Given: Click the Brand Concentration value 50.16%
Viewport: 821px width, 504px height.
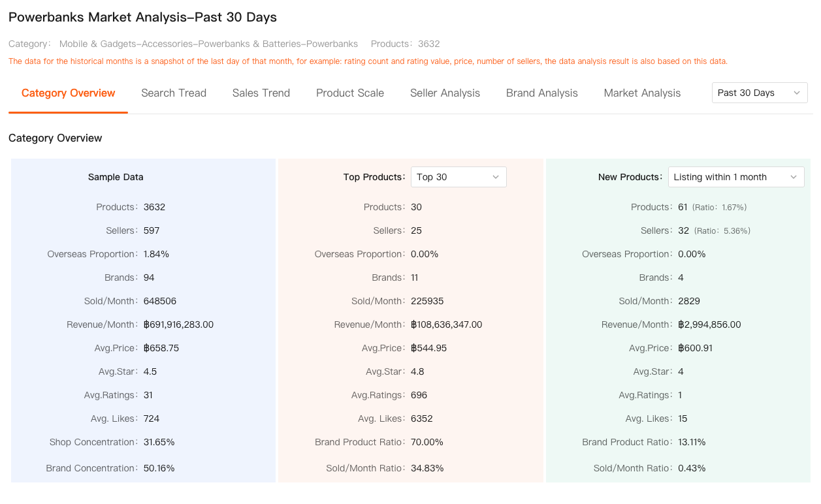Looking at the screenshot, I should [x=159, y=468].
